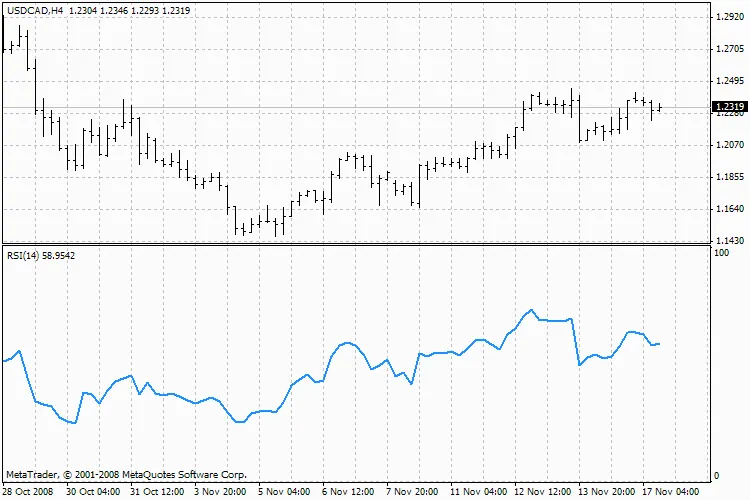Click the USDCAD,H4 chart title text
The image size is (750, 500).
click(x=36, y=8)
